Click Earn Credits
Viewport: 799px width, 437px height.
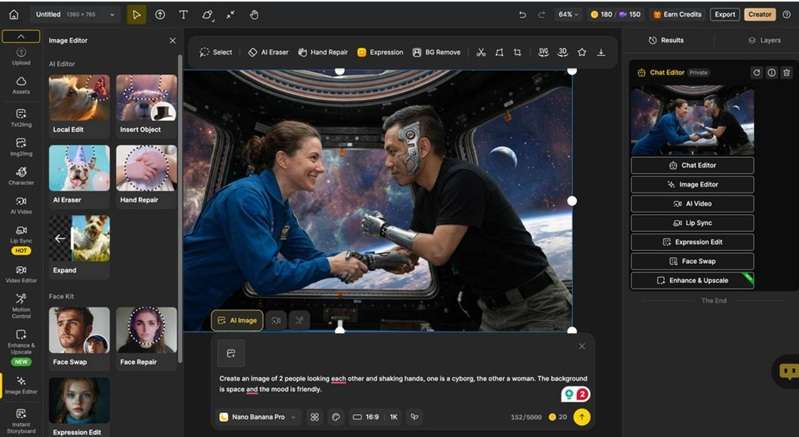click(x=678, y=15)
